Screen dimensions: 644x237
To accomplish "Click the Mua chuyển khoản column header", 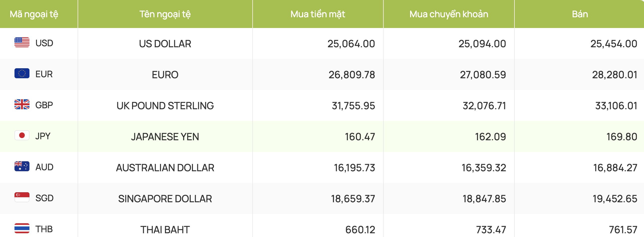I will (x=449, y=14).
